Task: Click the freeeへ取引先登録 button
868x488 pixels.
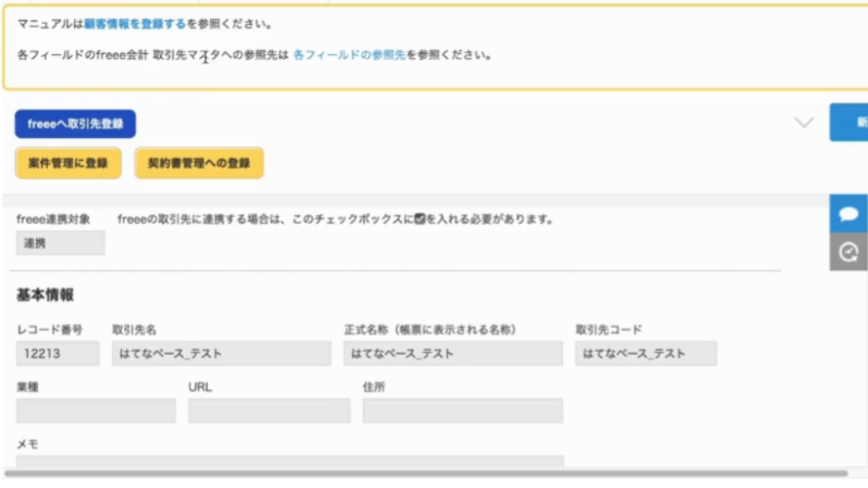Action: tap(75, 123)
